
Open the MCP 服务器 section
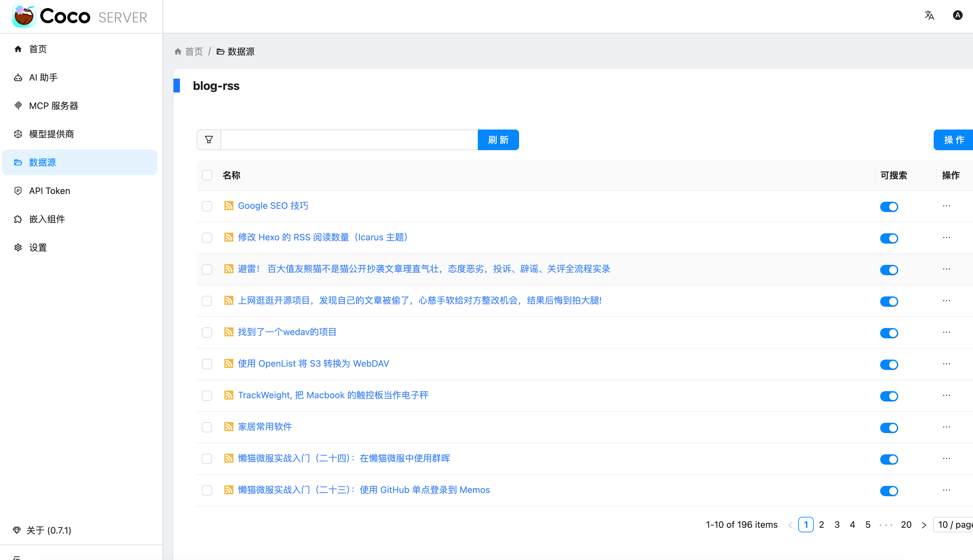(x=54, y=105)
